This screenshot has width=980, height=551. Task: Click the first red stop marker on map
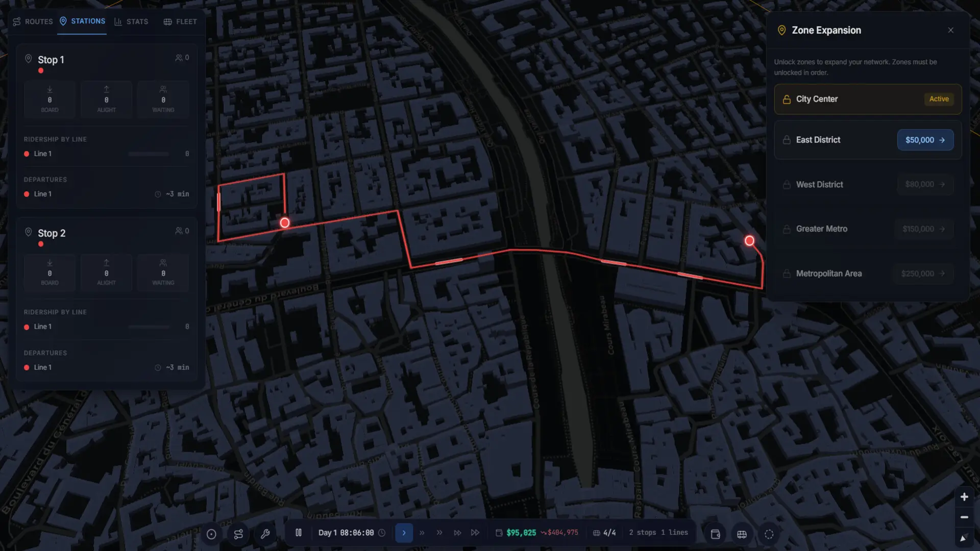[x=285, y=223]
